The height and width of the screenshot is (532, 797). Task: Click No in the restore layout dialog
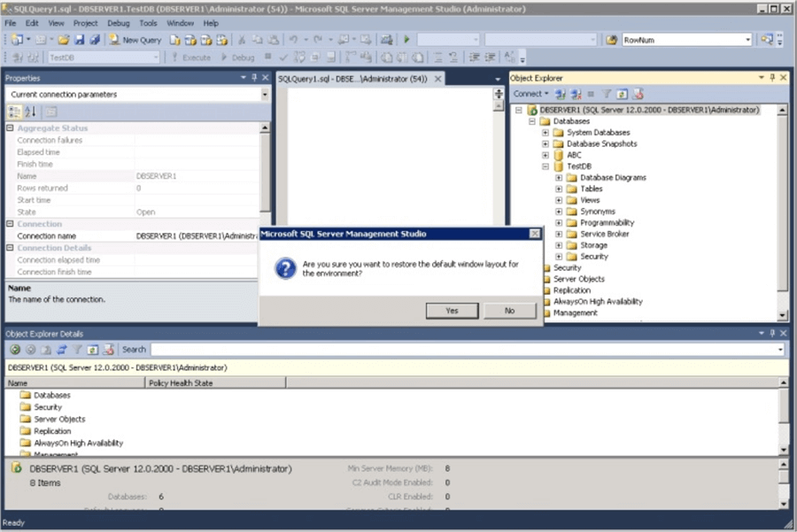(x=510, y=311)
